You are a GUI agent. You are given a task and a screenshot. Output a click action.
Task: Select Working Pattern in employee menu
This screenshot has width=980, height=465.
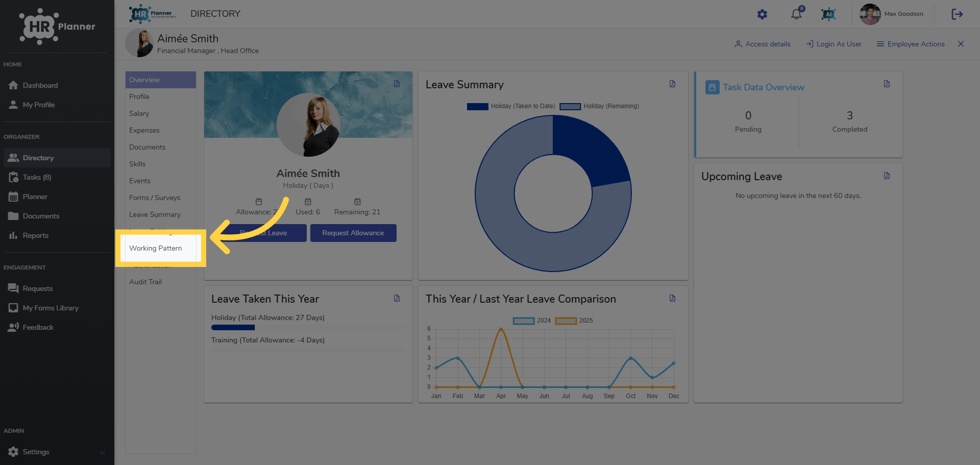pos(156,248)
